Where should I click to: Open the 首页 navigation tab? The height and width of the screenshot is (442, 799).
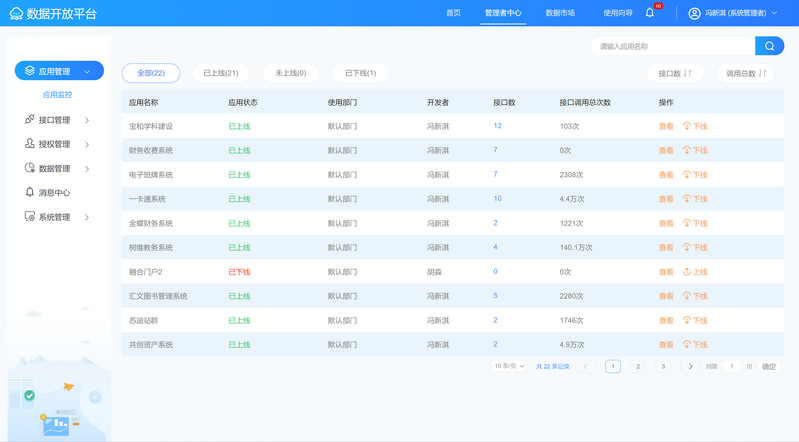click(x=454, y=13)
